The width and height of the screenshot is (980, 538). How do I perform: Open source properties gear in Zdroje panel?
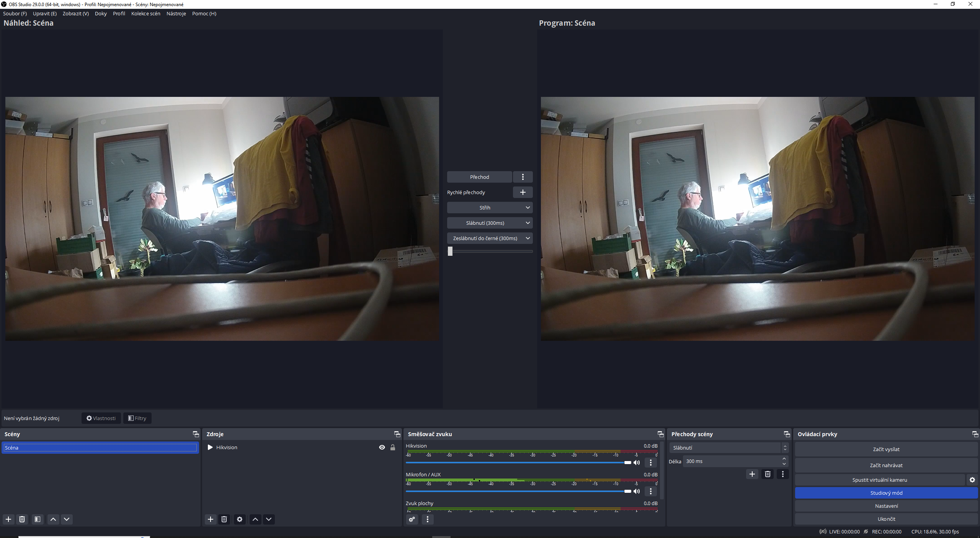240,519
